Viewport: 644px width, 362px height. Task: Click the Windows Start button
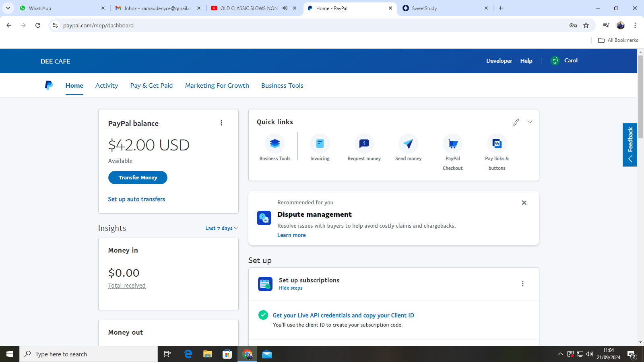pos(10,354)
